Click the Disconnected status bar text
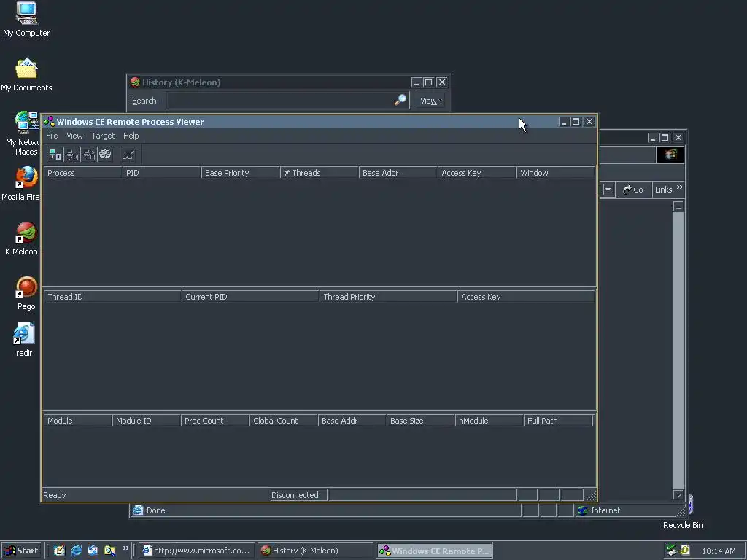Viewport: 747px width, 560px height. [x=295, y=495]
